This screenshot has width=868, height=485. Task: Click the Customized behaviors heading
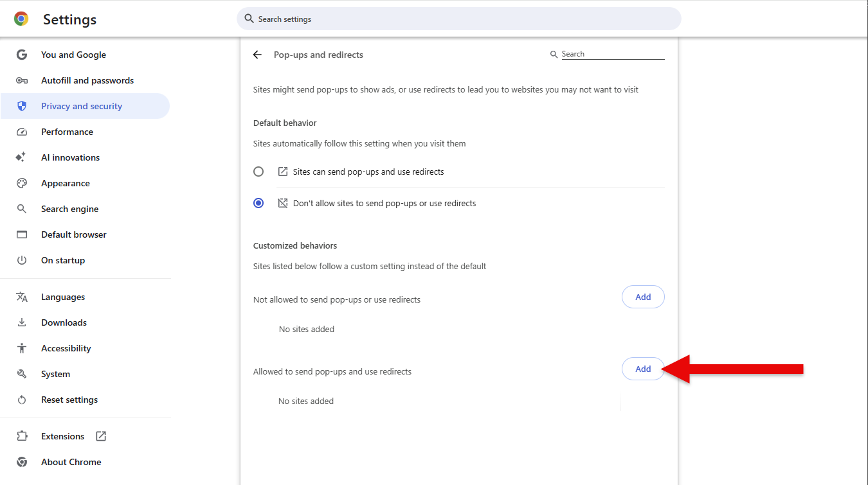coord(295,245)
